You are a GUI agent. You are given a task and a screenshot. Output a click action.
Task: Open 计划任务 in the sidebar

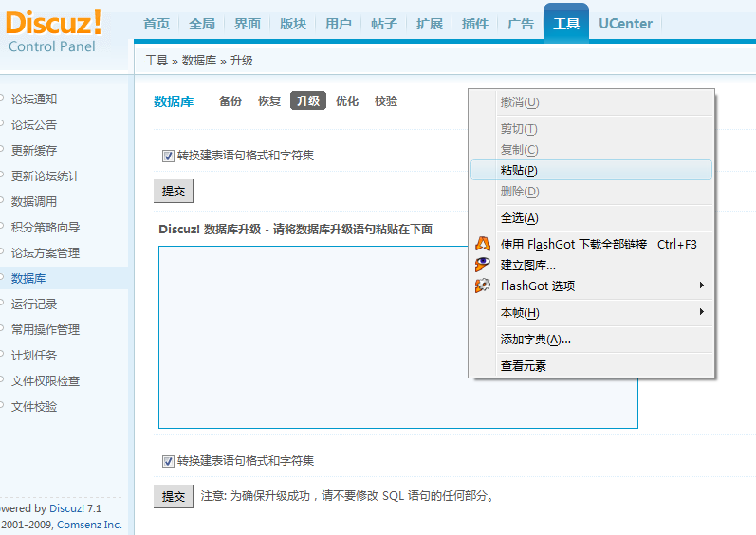[x=34, y=355]
